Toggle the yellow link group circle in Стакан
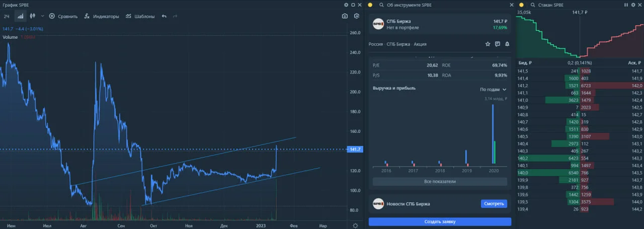 click(x=521, y=5)
